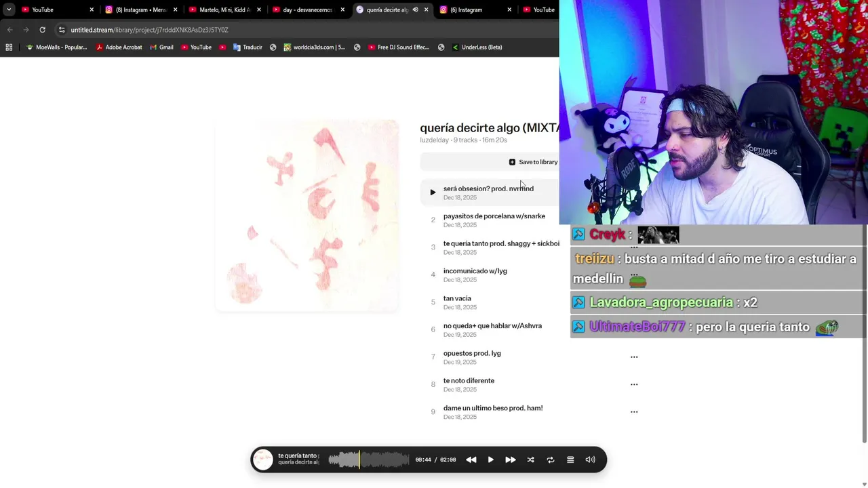Click the browser forward arrow
Viewport: 868px width, 488px height.
[26, 30]
